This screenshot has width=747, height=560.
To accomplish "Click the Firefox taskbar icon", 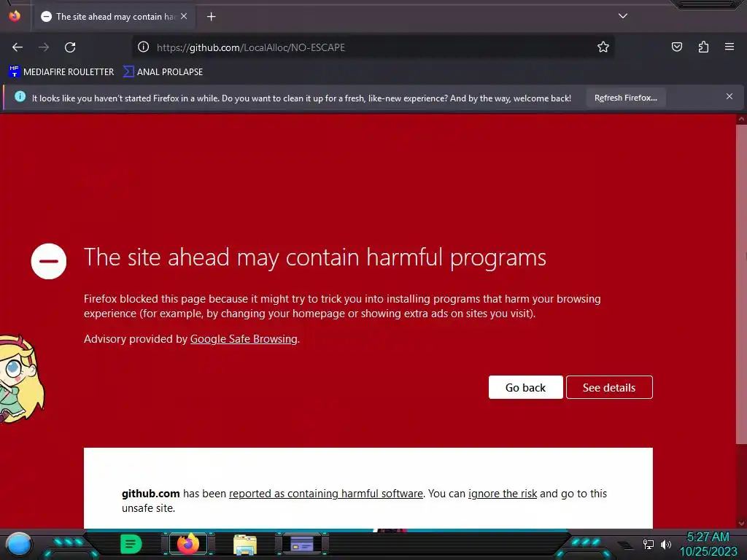I will (x=187, y=544).
